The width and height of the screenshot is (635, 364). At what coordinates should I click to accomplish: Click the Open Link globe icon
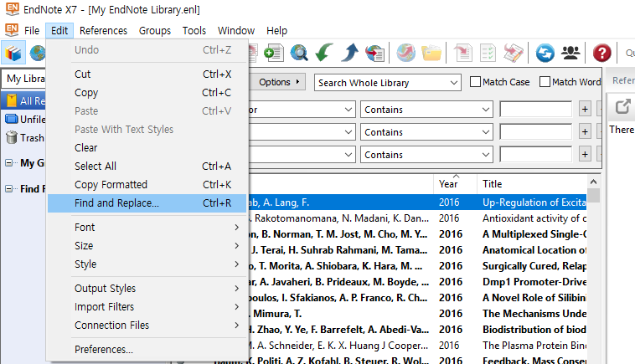point(405,53)
